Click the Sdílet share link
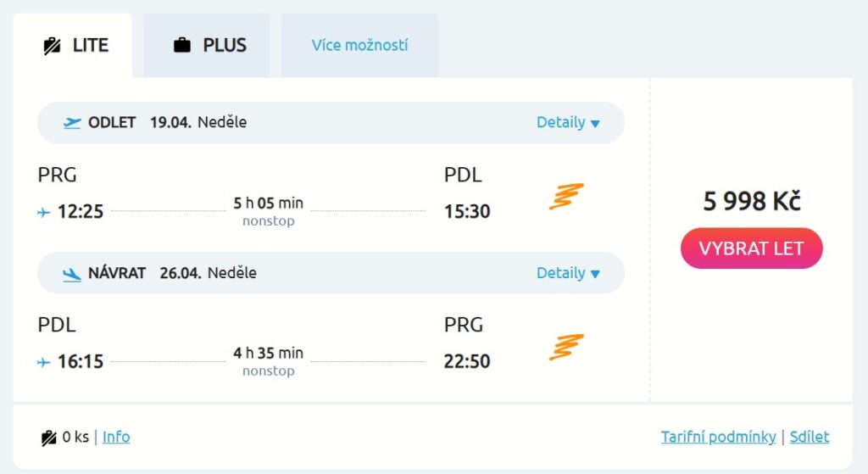868x474 pixels. coord(810,438)
